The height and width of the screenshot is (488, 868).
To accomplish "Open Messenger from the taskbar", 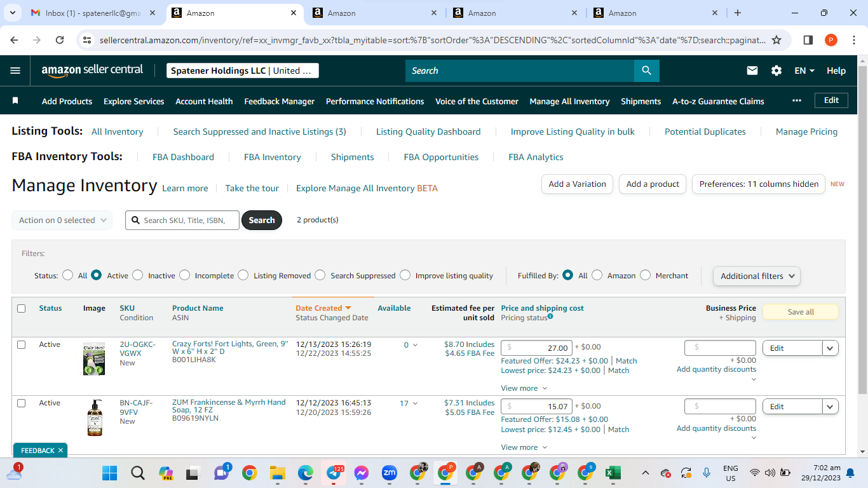I will coord(362,473).
